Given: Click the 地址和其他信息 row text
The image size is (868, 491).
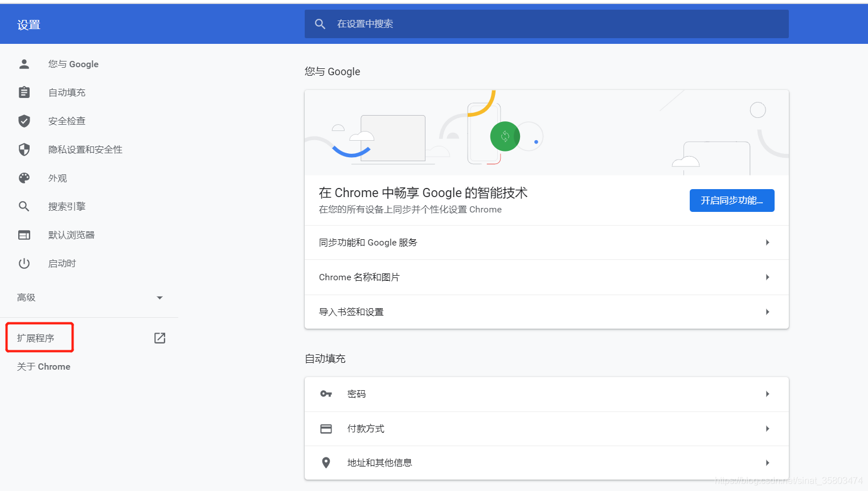Looking at the screenshot, I should click(380, 463).
